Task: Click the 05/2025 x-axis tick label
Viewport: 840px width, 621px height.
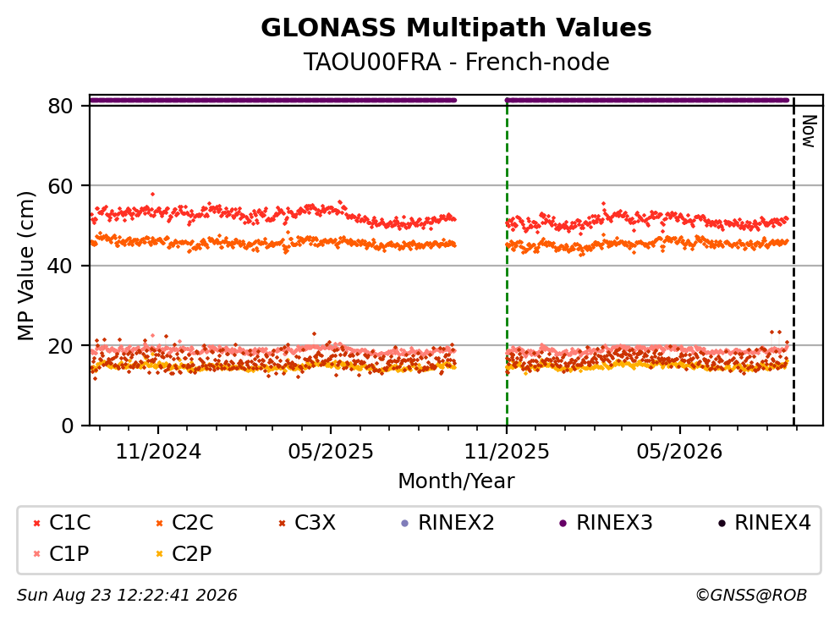Action: [331, 452]
